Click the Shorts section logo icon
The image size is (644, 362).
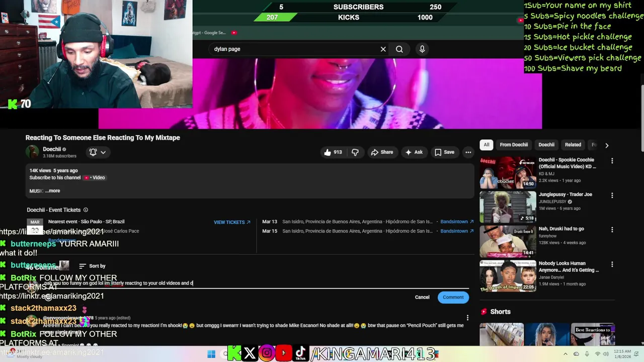coord(485,312)
